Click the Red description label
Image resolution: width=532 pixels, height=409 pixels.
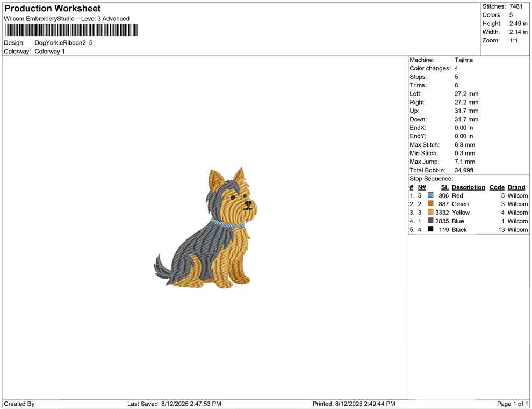[457, 195]
